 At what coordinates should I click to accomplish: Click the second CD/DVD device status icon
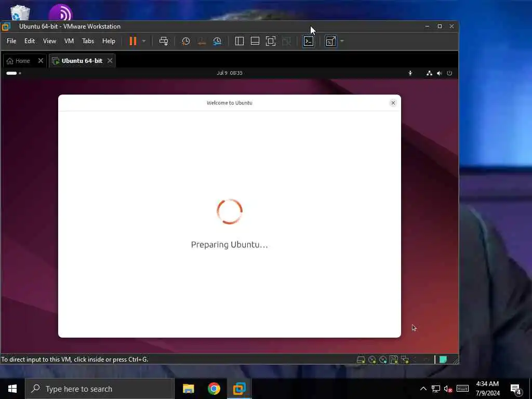coord(383,360)
